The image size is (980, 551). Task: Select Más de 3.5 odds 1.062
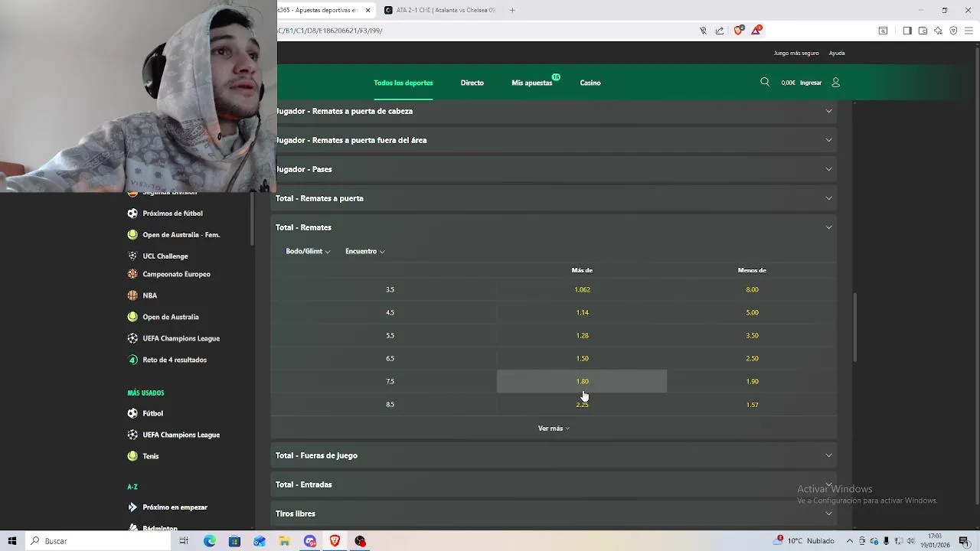click(582, 289)
